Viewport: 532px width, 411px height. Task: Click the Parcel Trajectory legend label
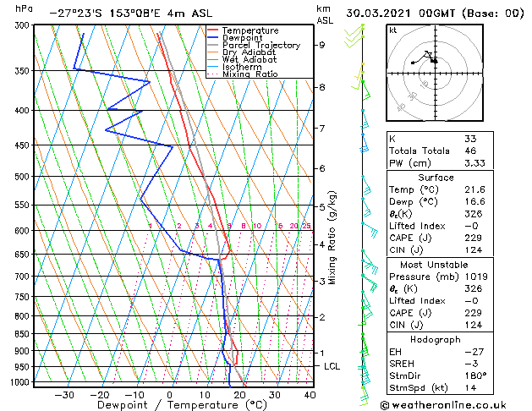(x=261, y=45)
